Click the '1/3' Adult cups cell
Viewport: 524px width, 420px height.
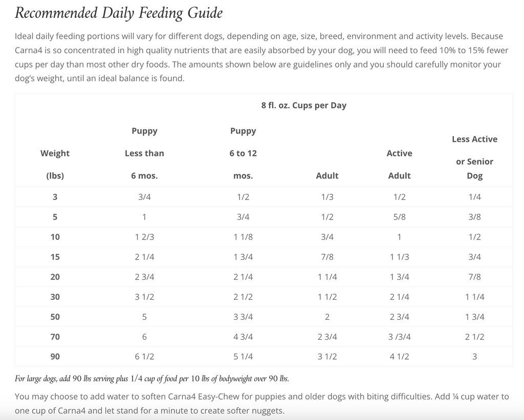coord(327,197)
